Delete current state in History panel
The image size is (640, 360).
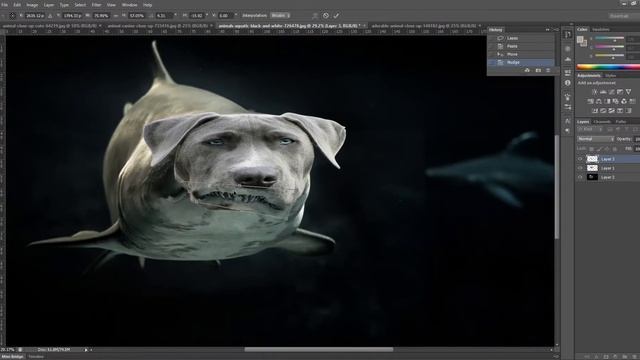[548, 71]
